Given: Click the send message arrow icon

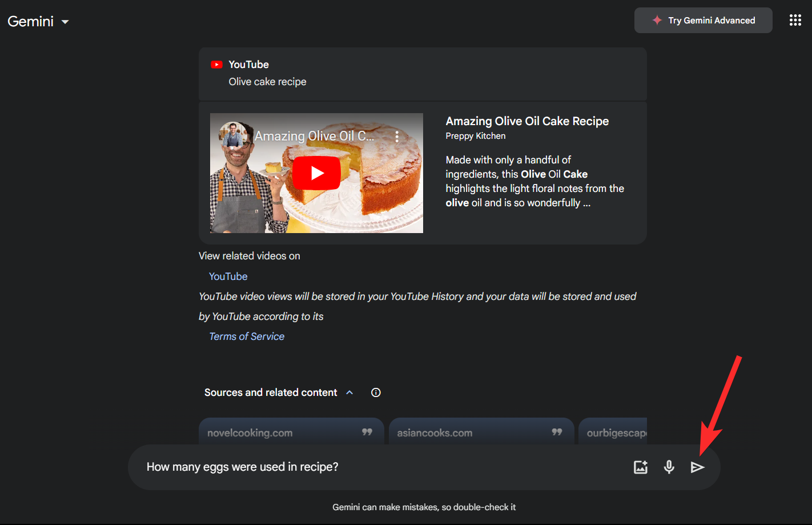Looking at the screenshot, I should click(697, 467).
